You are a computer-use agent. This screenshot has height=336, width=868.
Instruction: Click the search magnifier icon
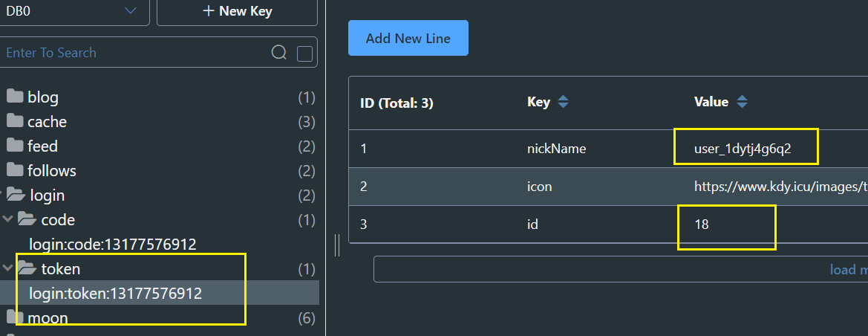[279, 53]
